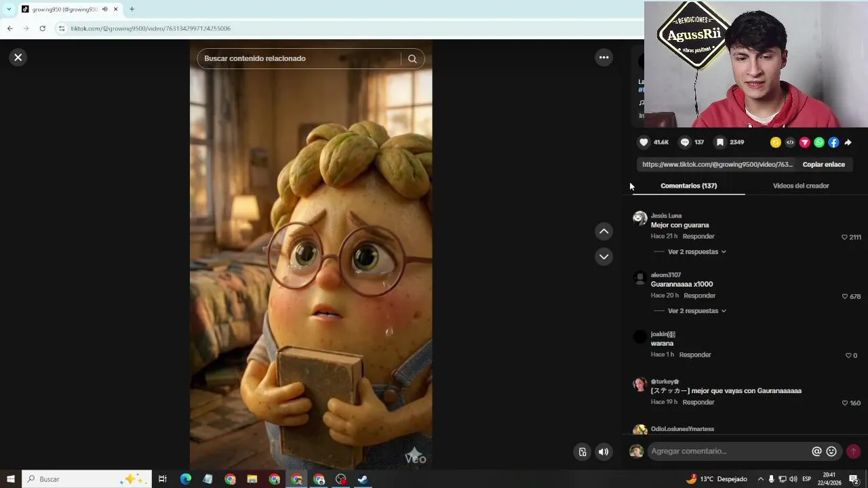The image size is (868, 488).
Task: Send to friends via red paper-plane icon
Action: tap(805, 142)
